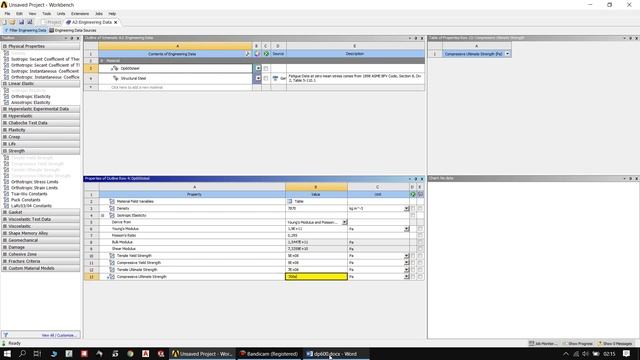The width and height of the screenshot is (640, 360).
Task: Expand Hyperelastic Experimental Data group
Action: [x=5, y=109]
